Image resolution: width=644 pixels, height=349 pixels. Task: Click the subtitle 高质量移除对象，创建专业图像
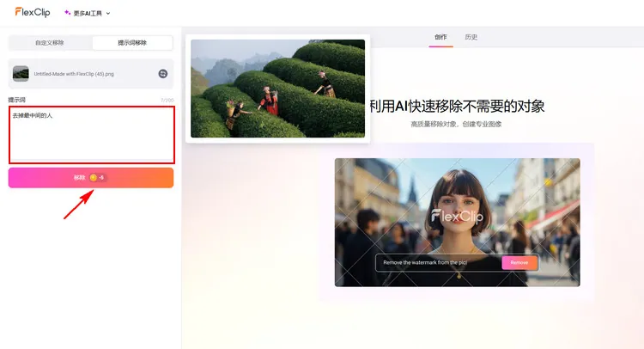point(456,124)
